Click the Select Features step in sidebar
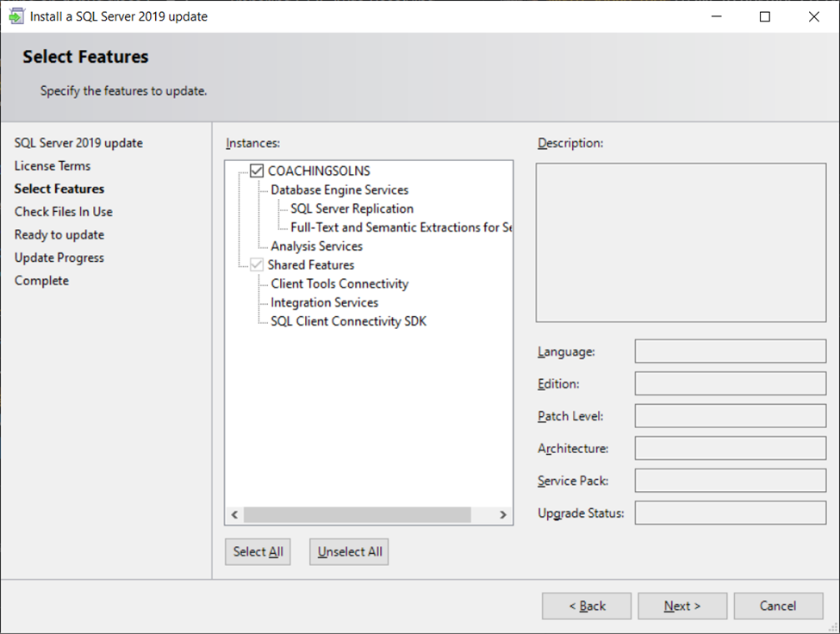 tap(59, 189)
